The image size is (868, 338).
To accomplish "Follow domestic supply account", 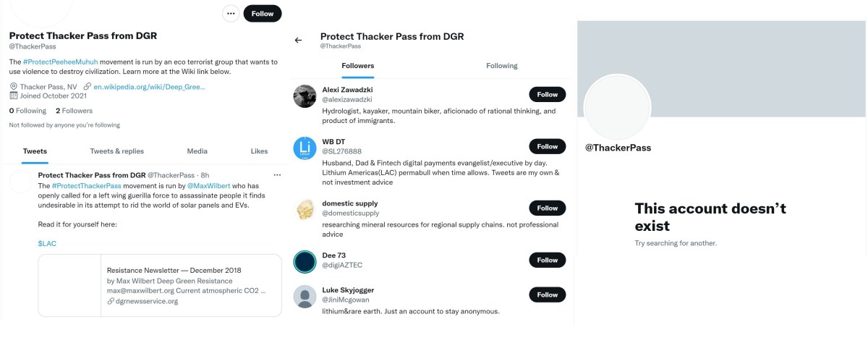I will tap(548, 208).
